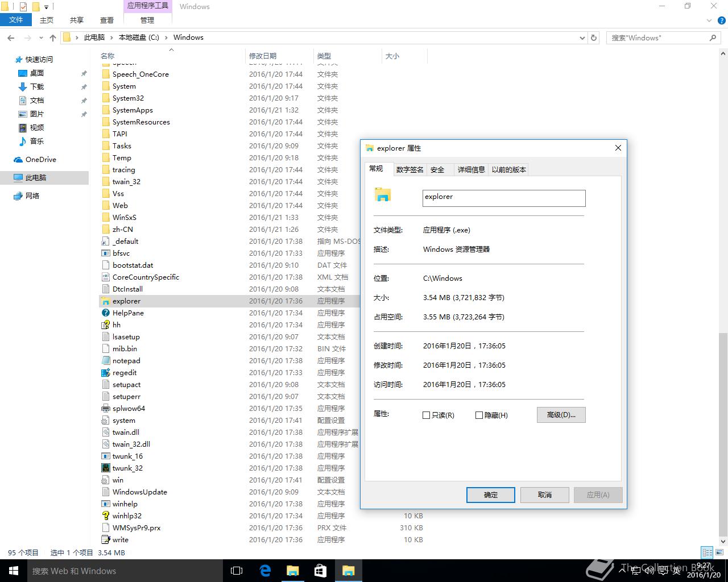728x582 pixels.
Task: Switch to the 共享 ribbon tab
Action: [77, 20]
